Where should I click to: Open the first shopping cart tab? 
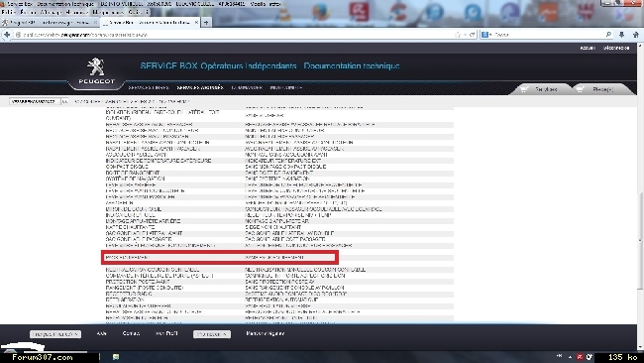pyautogui.click(x=540, y=89)
